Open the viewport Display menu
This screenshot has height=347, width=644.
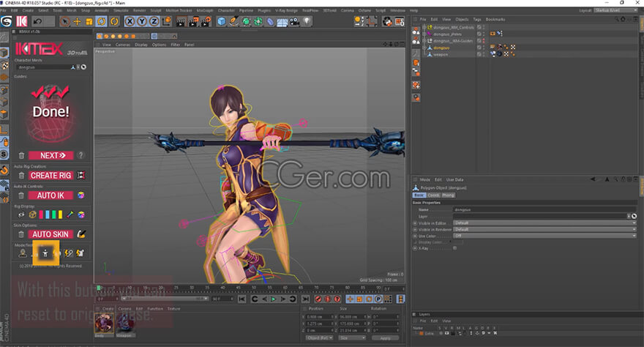pos(141,45)
